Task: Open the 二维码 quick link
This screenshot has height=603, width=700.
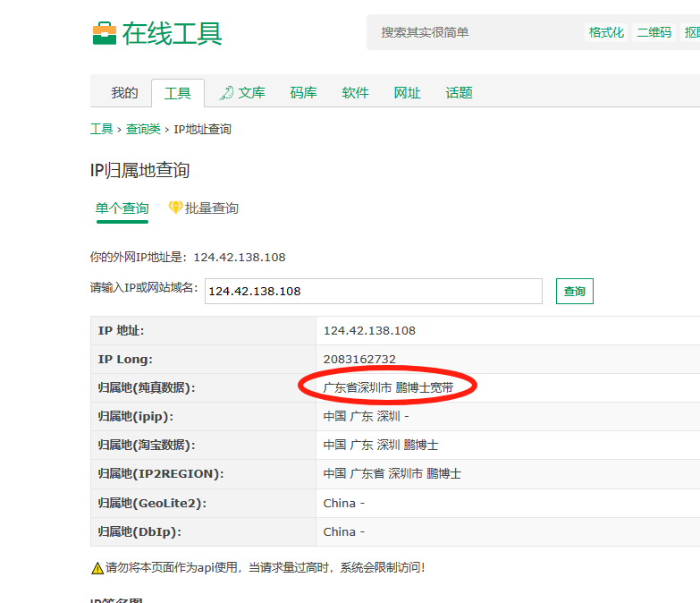Action: (654, 32)
